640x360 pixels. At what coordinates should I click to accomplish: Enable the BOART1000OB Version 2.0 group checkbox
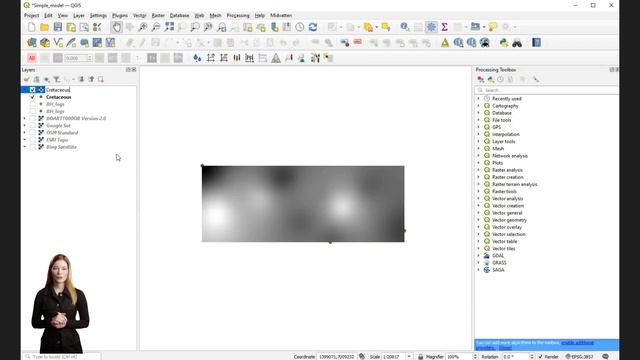(x=32, y=118)
